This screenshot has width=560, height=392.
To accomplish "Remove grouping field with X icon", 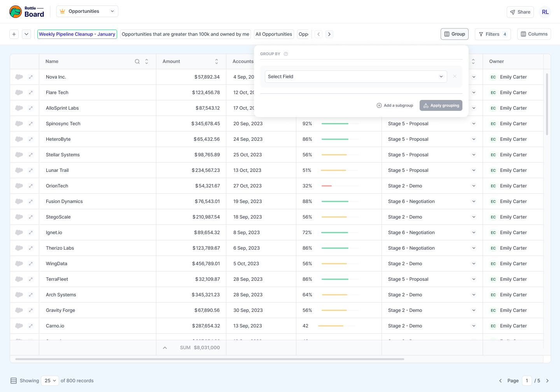I will pos(455,77).
